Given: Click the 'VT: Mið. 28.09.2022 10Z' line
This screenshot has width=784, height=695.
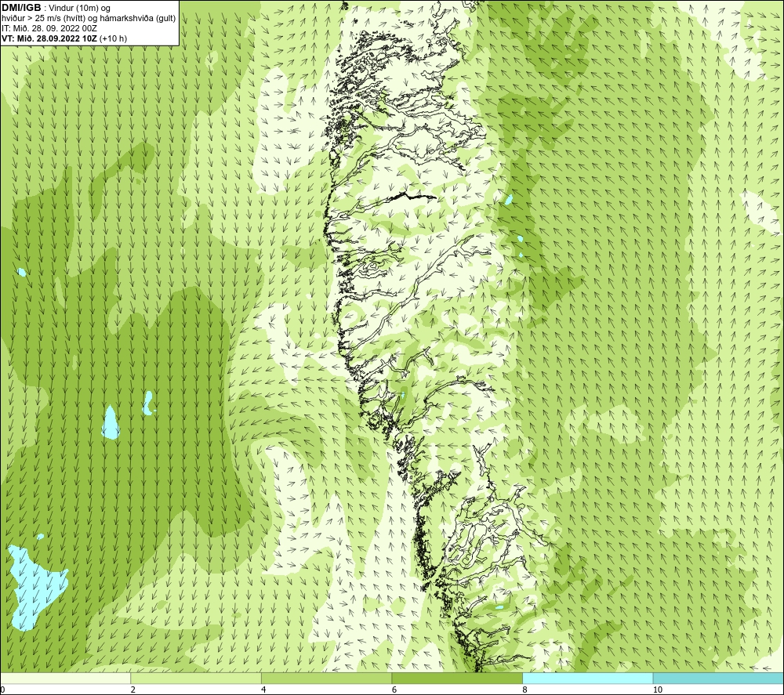Looking at the screenshot, I should [x=64, y=38].
